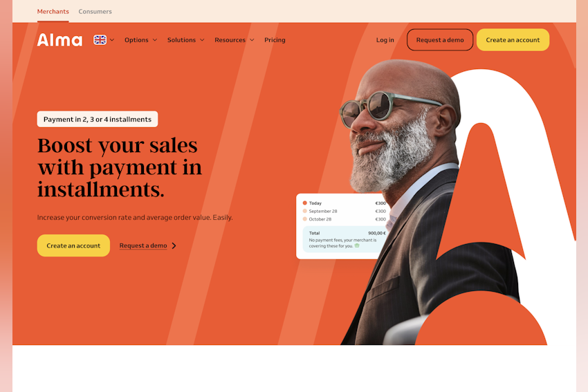Click the September 28 installment dot
Screen dimensions: 588x392
[305, 211]
